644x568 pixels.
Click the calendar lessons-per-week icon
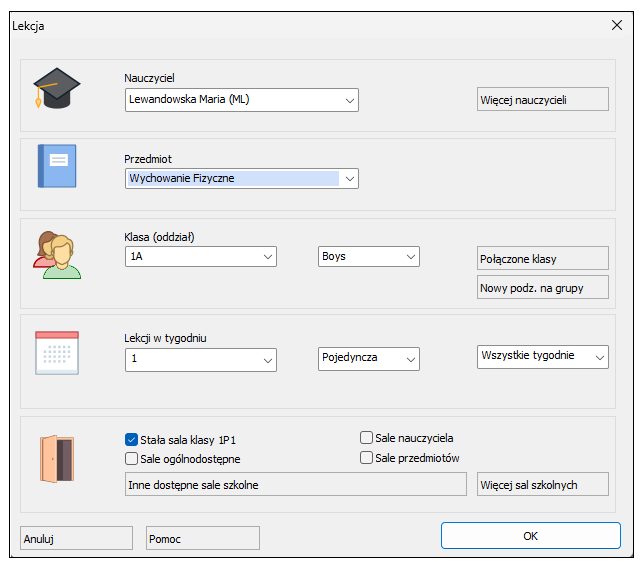pos(57,353)
